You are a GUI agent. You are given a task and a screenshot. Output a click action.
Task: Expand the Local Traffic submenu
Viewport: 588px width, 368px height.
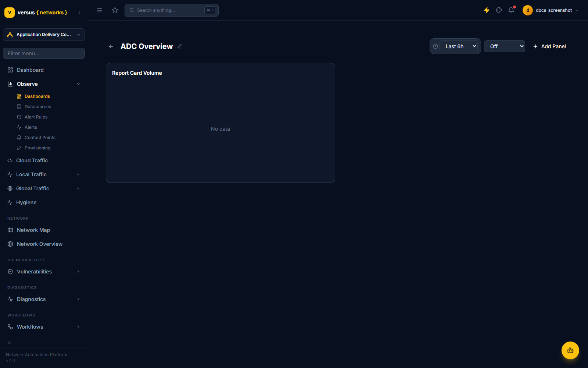(x=44, y=174)
